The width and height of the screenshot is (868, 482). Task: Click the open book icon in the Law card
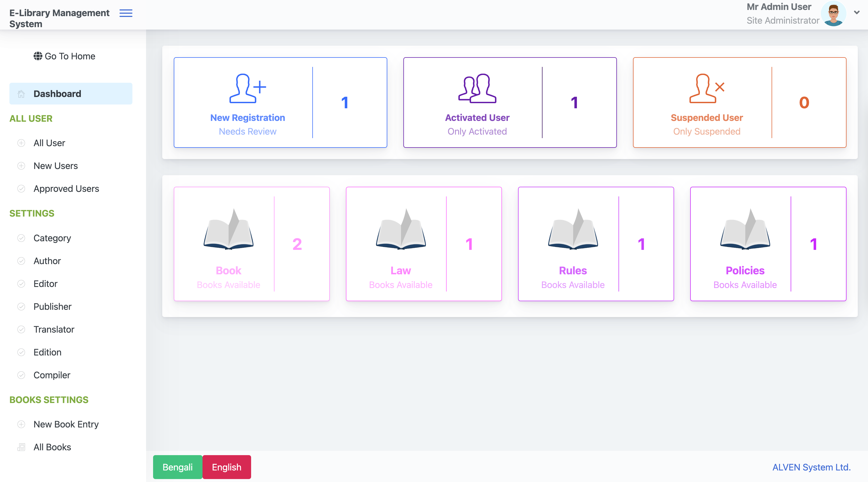[x=401, y=229]
